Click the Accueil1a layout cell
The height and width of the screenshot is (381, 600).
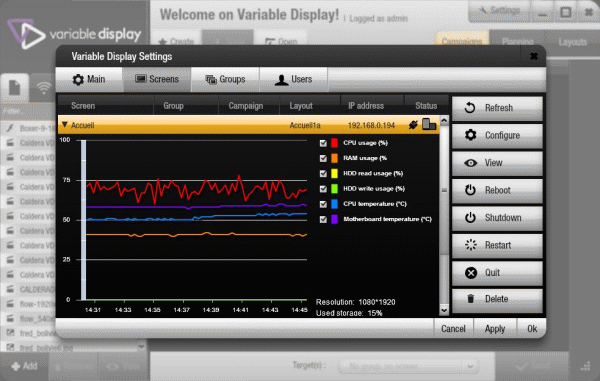tap(305, 125)
